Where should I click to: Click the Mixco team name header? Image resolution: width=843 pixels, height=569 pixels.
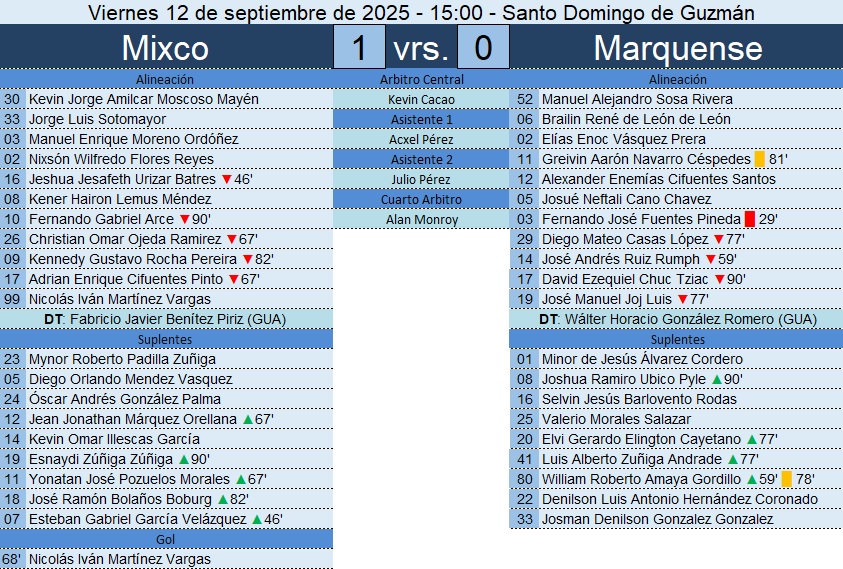click(165, 48)
